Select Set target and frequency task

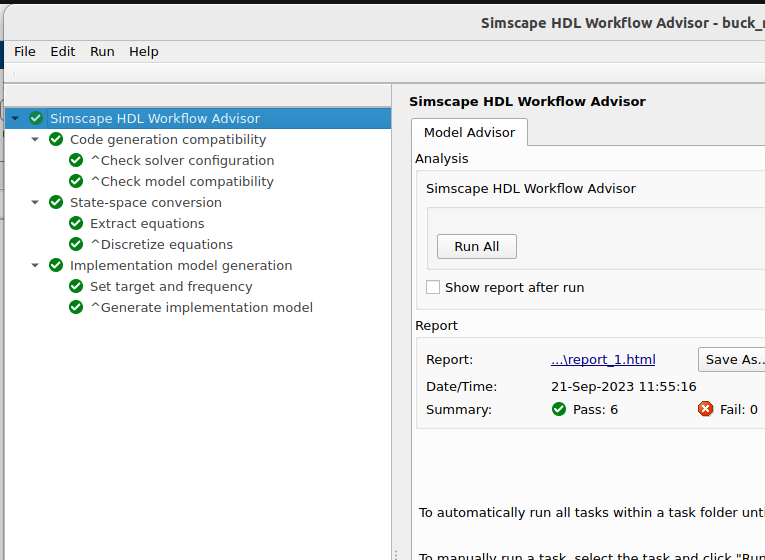[171, 286]
